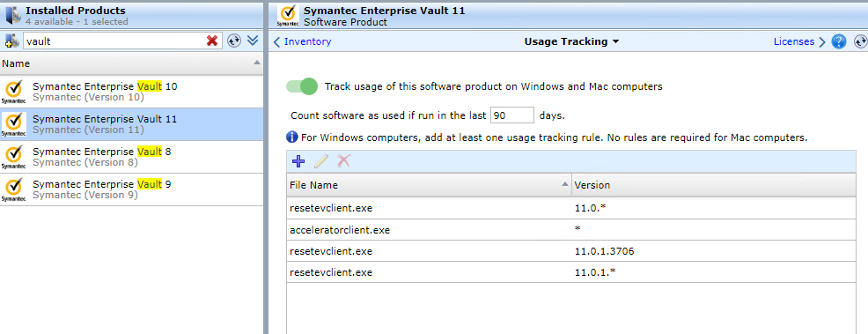Click the 'Symantec (Version 10)' subtitle
The height and width of the screenshot is (334, 868).
[88, 98]
